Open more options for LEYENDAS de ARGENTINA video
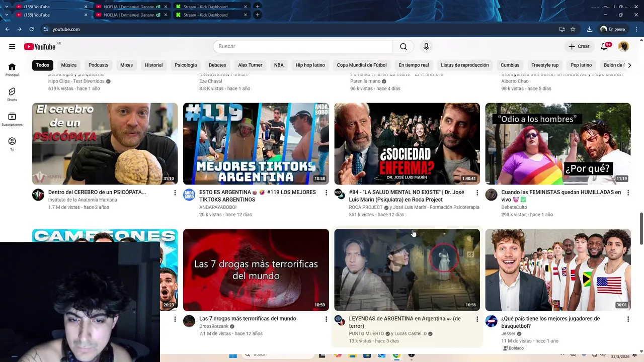The width and height of the screenshot is (644, 362). 477,319
